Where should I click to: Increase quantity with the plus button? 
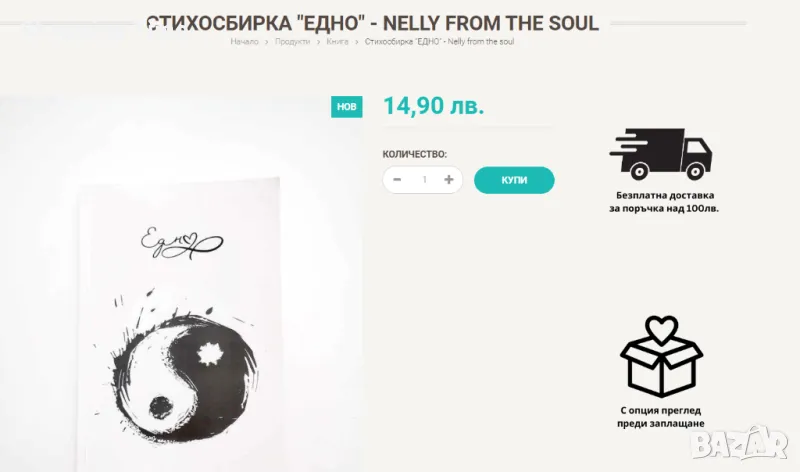click(x=449, y=180)
